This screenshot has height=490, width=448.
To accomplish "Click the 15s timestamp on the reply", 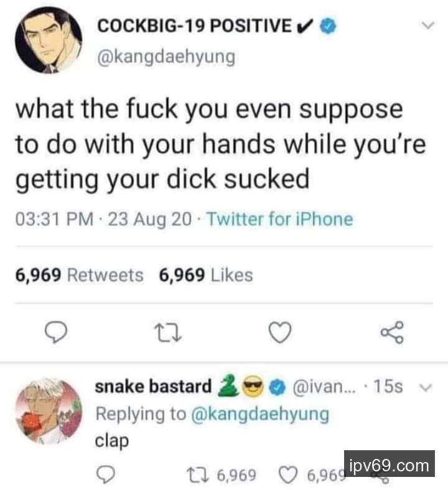I will [393, 387].
